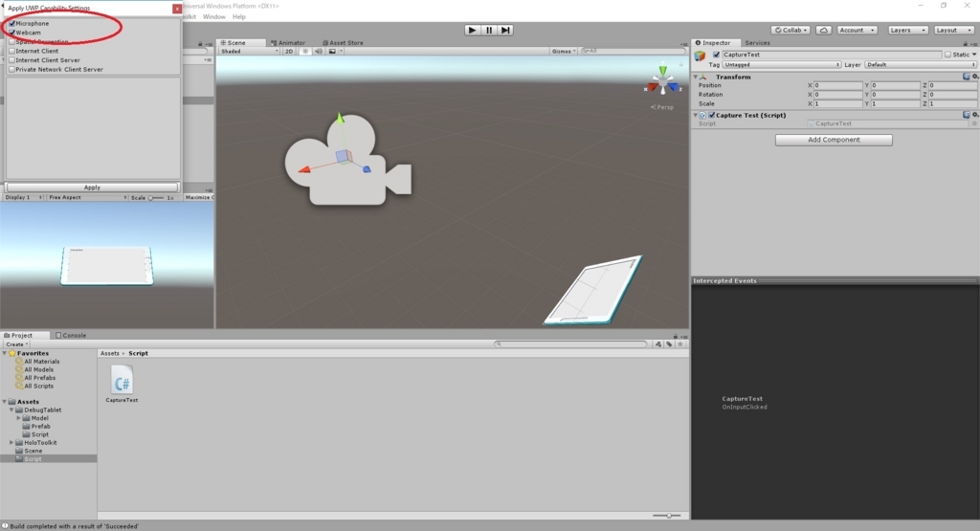Toggle 2D mode in Scene view
Screen dimensions: 980x531
pos(289,52)
